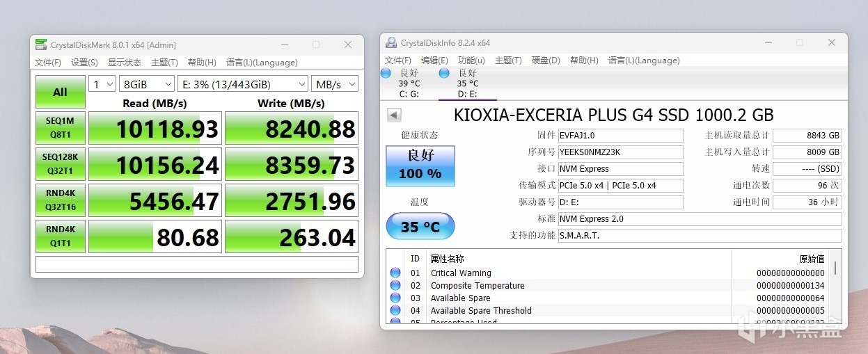Screen dimensions: 868x354
Task: Click the 良好 100% health status button
Action: pos(420,166)
